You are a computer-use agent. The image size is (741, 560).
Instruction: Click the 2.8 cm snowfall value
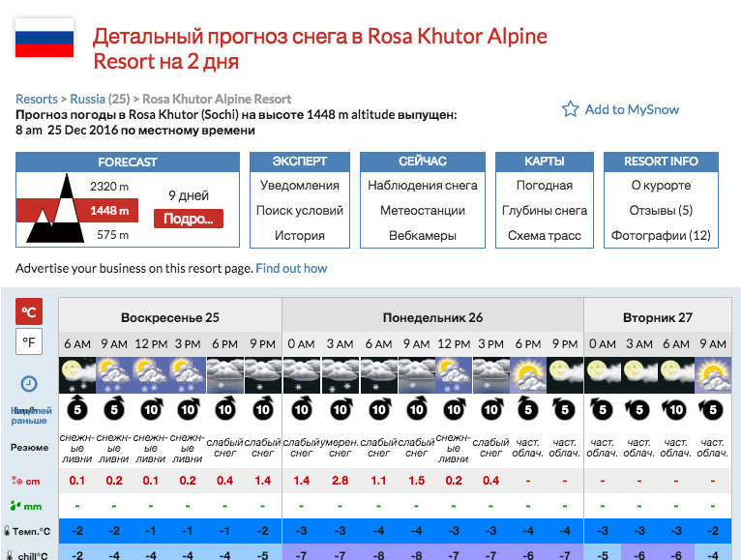point(341,481)
